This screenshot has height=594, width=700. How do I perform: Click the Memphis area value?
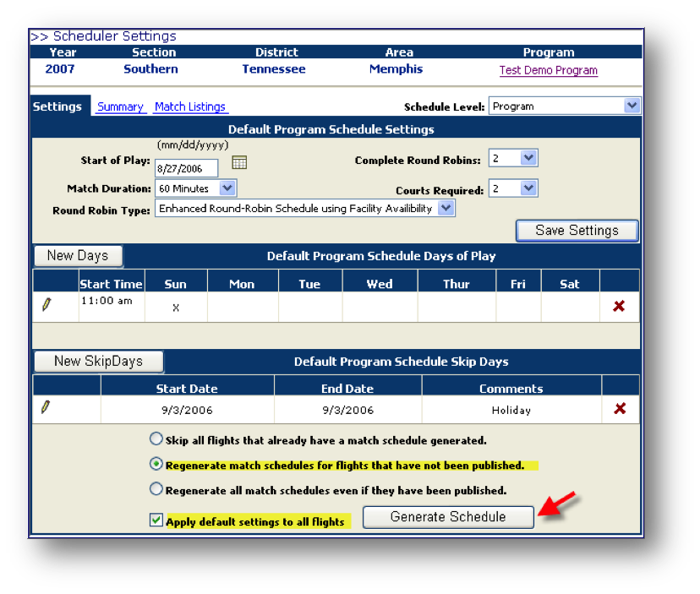coord(396,69)
